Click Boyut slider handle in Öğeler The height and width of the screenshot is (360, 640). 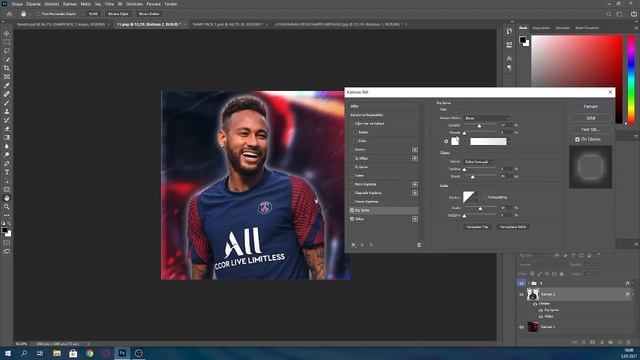(473, 177)
